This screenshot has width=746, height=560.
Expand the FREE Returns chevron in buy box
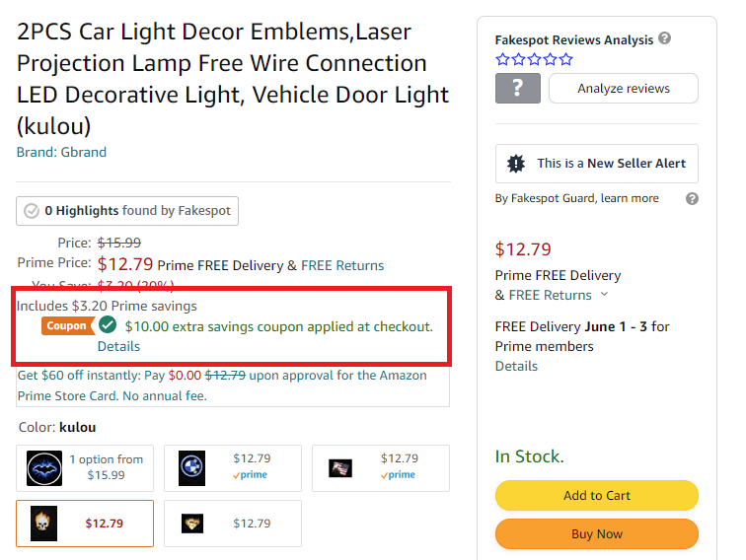click(x=604, y=294)
